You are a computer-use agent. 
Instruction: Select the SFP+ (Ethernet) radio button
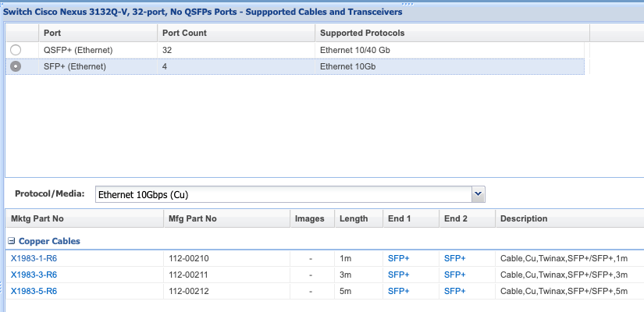coord(14,67)
